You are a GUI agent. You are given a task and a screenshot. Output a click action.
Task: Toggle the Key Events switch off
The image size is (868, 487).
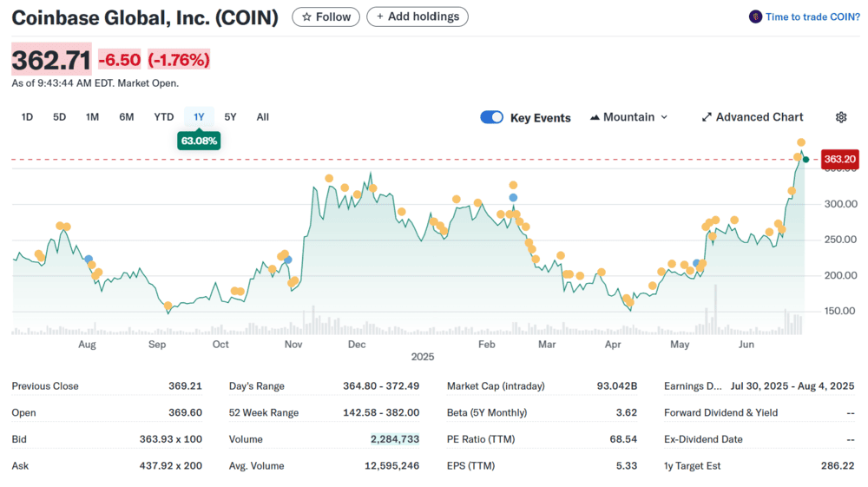tap(491, 117)
